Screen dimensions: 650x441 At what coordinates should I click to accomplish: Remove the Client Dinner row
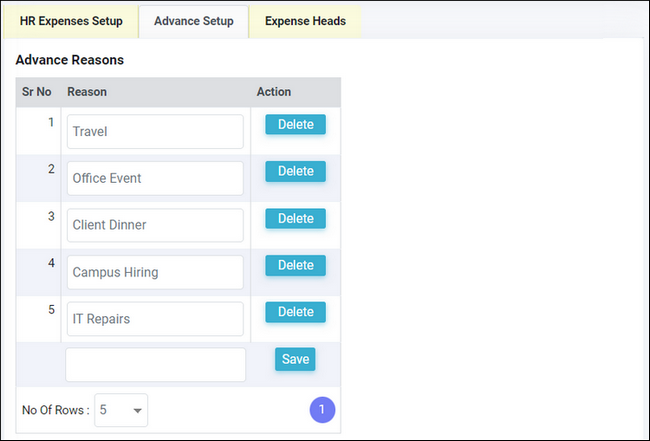pyautogui.click(x=295, y=218)
